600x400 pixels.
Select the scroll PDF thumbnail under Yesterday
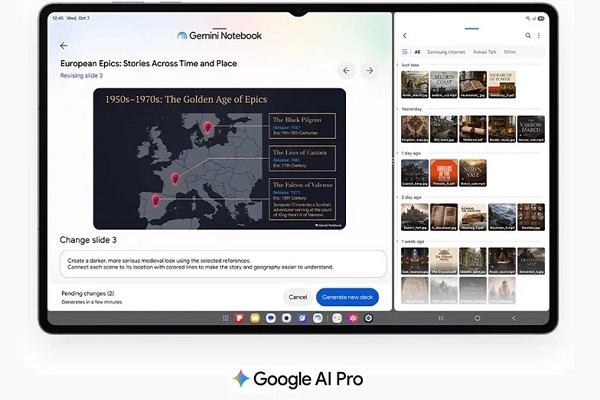pyautogui.click(x=473, y=129)
